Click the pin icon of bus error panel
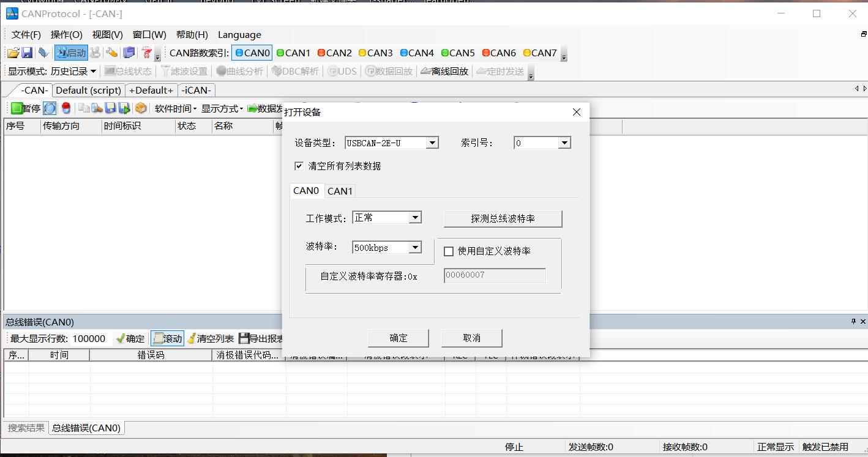 click(853, 322)
